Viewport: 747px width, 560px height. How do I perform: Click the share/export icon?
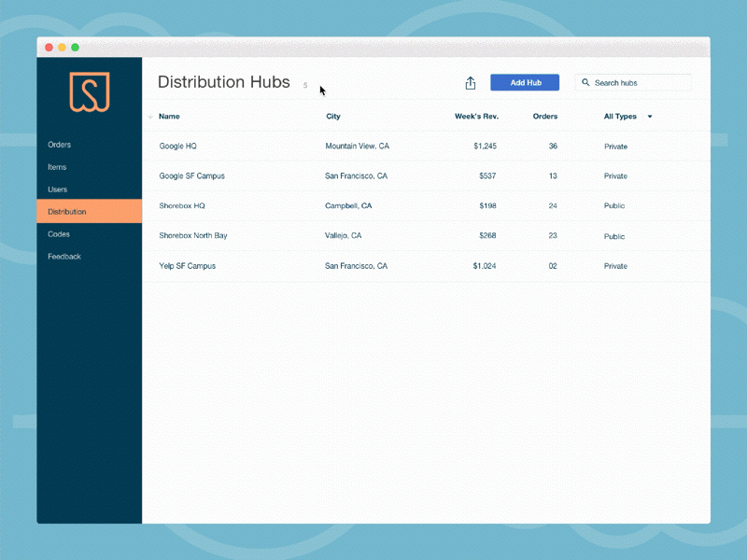tap(471, 83)
